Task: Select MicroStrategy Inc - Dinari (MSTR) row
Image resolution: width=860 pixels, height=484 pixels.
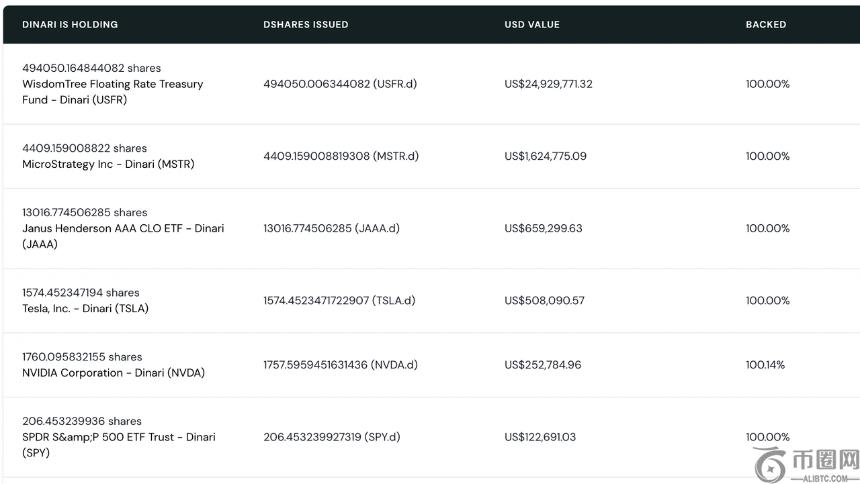Action: click(430, 156)
